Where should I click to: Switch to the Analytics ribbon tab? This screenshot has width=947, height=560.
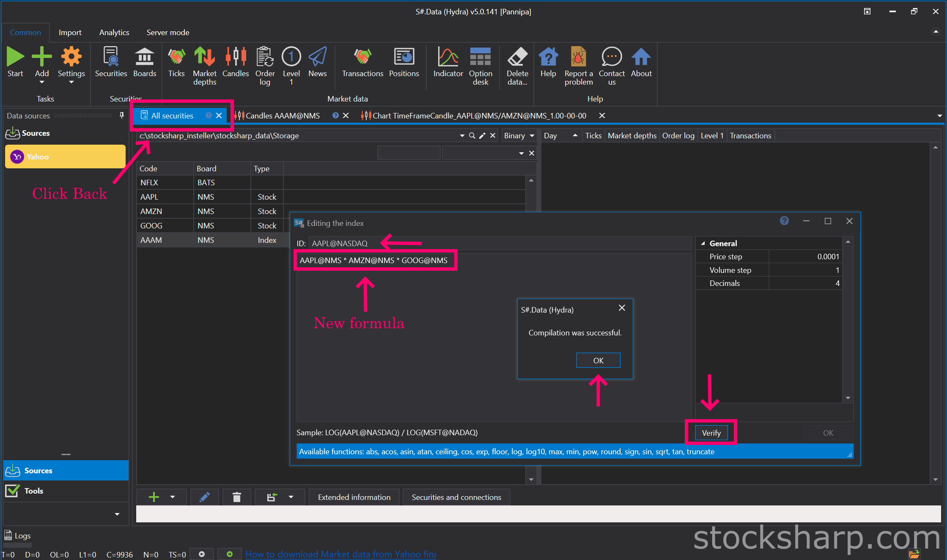coord(114,32)
